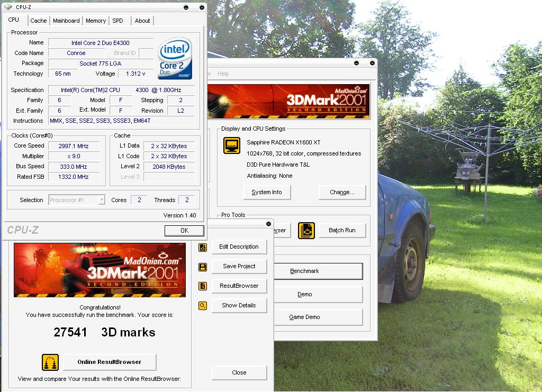Click the Threads value field
Image resolution: width=542 pixels, height=392 pixels.
click(187, 200)
